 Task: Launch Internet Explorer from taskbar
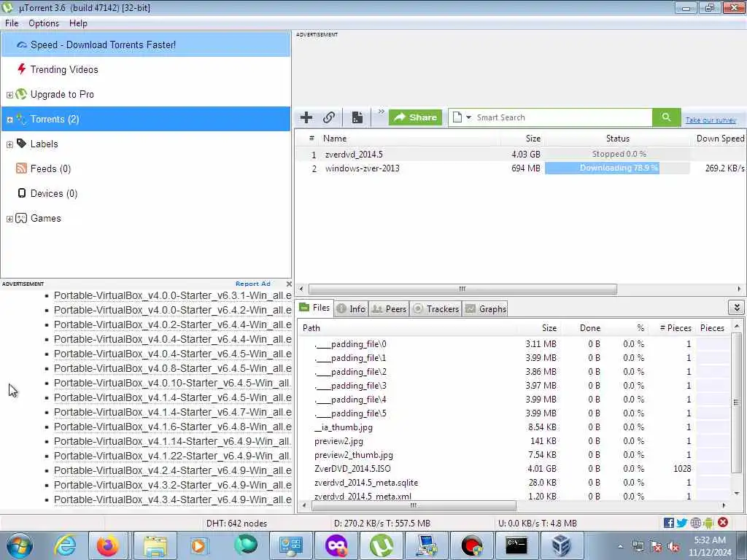click(x=64, y=545)
